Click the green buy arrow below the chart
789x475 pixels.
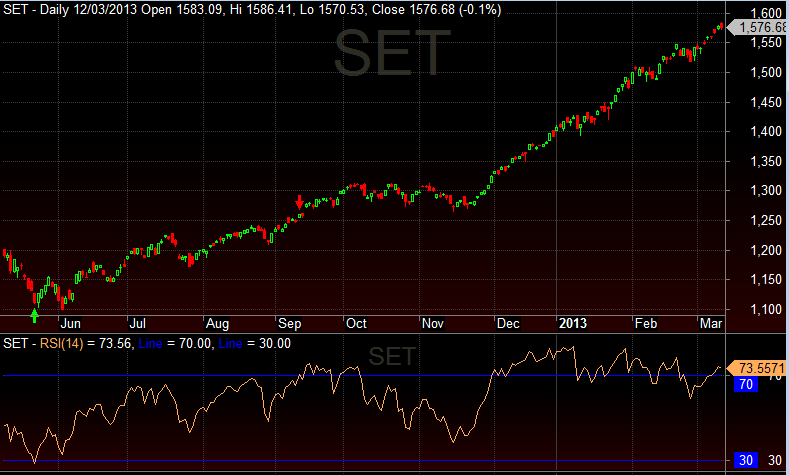tap(34, 316)
